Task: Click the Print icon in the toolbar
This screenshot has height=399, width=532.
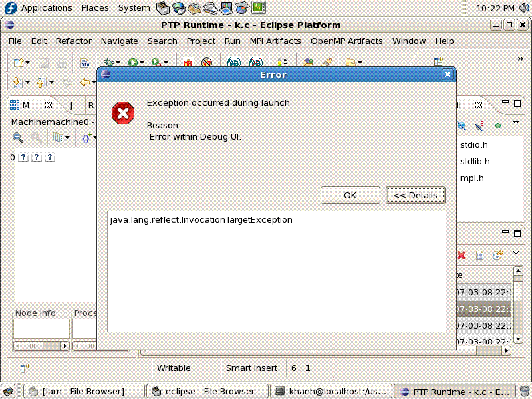Action: pyautogui.click(x=61, y=63)
